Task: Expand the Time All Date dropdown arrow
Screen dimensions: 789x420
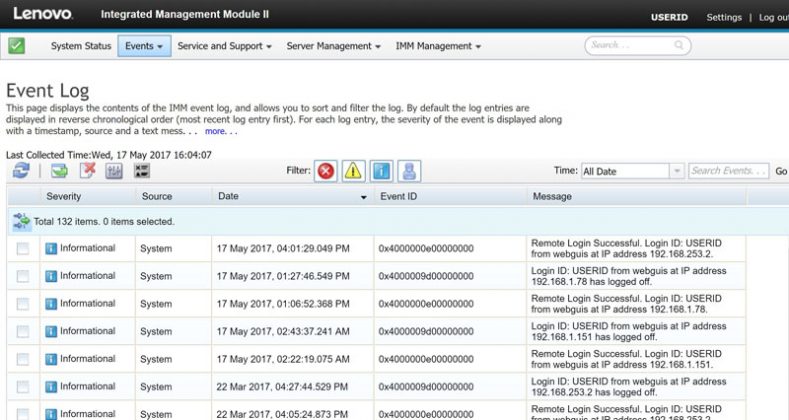Action: 677,171
